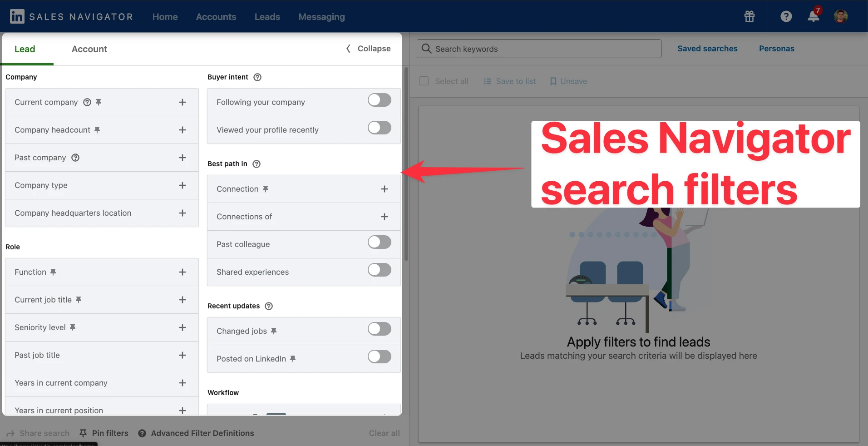Click the pin icon next to Changed jobs

(x=274, y=331)
